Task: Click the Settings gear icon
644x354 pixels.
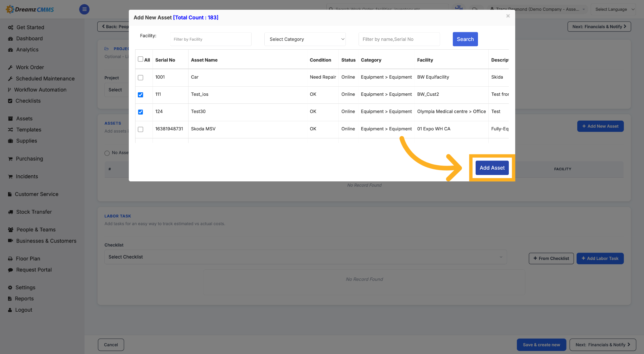Action: [10, 287]
